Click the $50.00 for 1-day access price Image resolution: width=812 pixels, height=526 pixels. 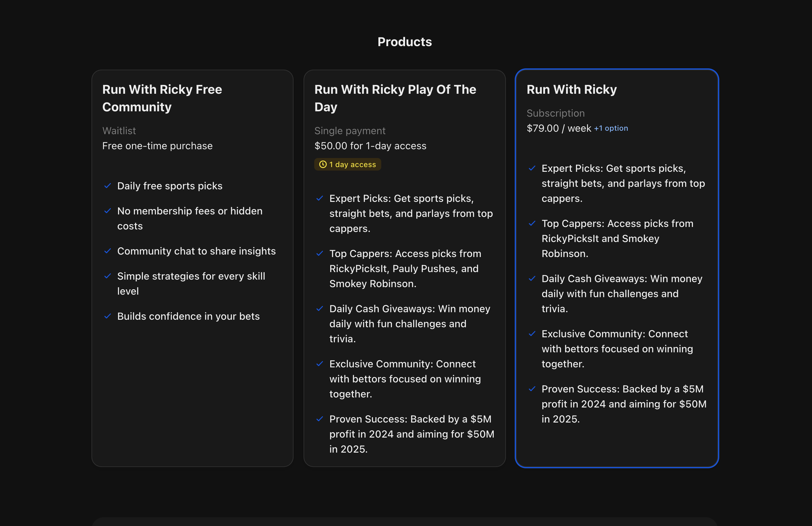click(370, 146)
